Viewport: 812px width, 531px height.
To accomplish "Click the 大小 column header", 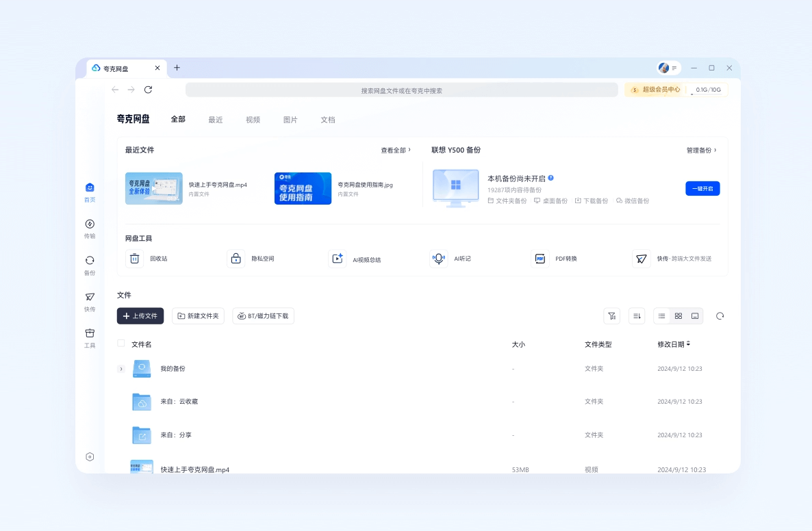I will tap(518, 344).
